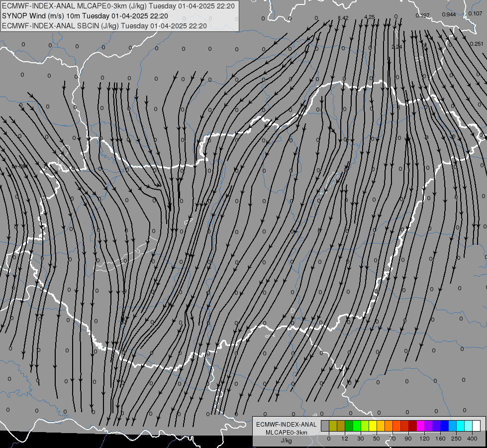Pick the bright green legend swatch
This screenshot has width=487, height=448.
coord(357,426)
